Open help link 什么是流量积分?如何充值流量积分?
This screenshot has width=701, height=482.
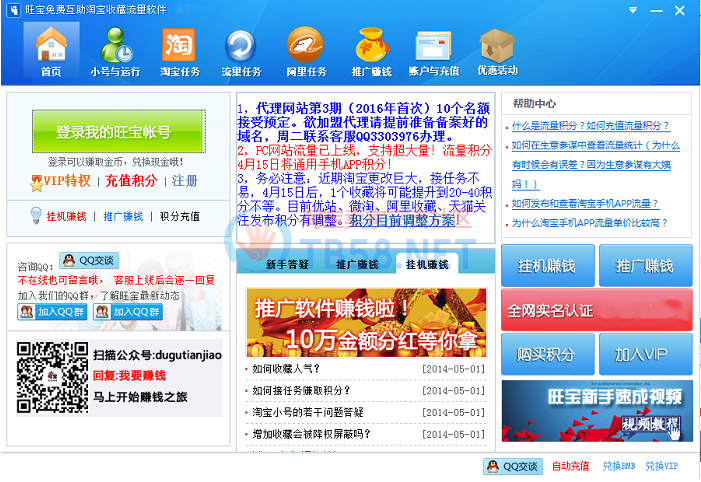coord(591,126)
